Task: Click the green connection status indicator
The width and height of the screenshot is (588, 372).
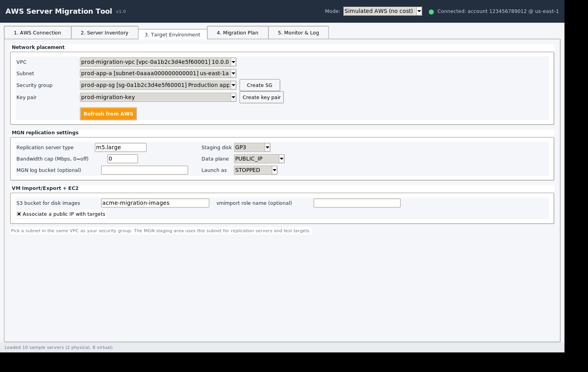Action: point(431,12)
